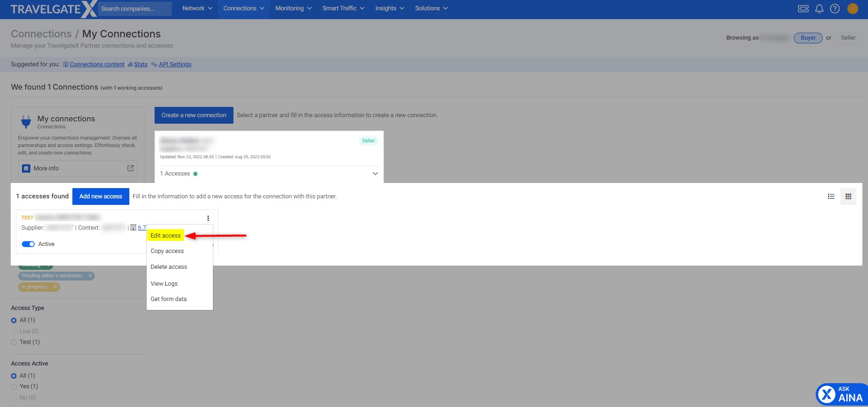Click the external link icon next to More info

tap(130, 168)
